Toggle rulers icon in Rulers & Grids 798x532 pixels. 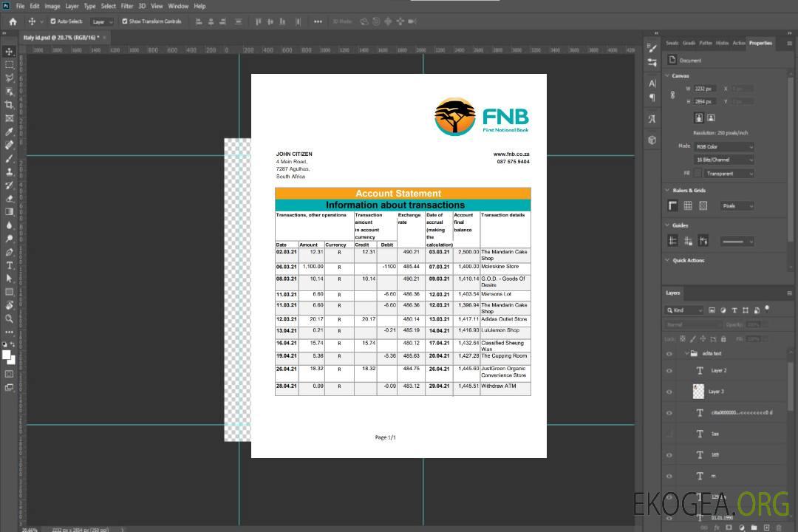click(x=673, y=205)
